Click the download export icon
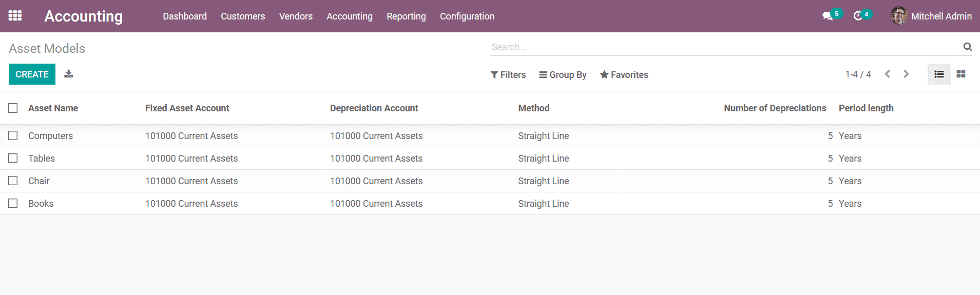This screenshot has height=295, width=980. coord(69,74)
